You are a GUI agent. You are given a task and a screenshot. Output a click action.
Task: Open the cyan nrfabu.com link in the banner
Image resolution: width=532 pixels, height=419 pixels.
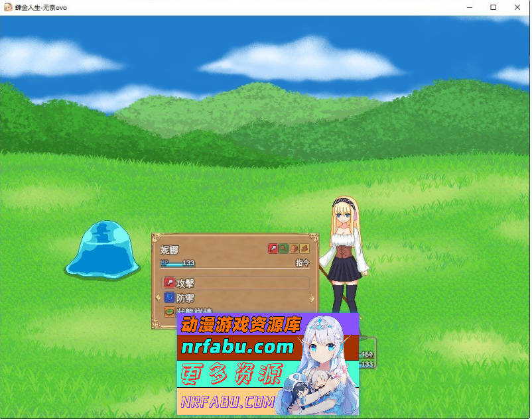pos(237,347)
